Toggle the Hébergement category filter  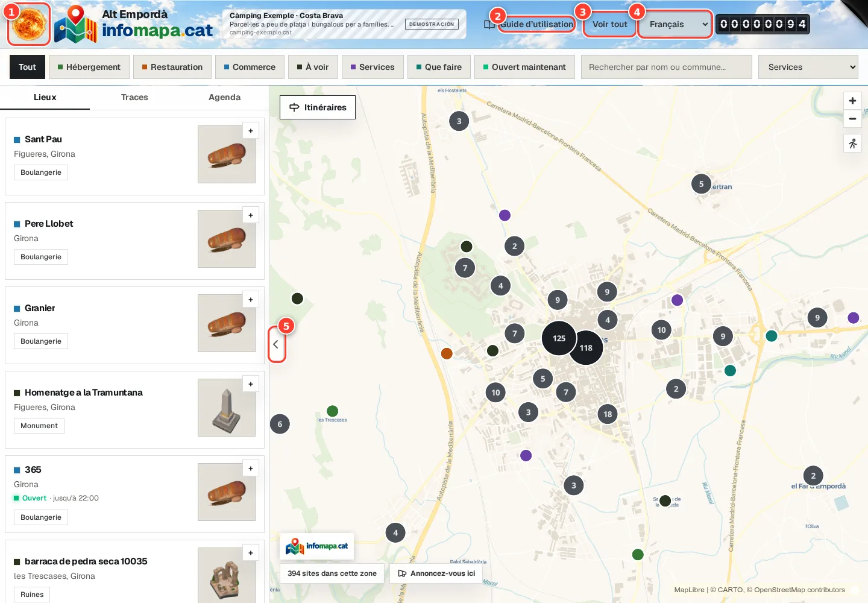88,67
